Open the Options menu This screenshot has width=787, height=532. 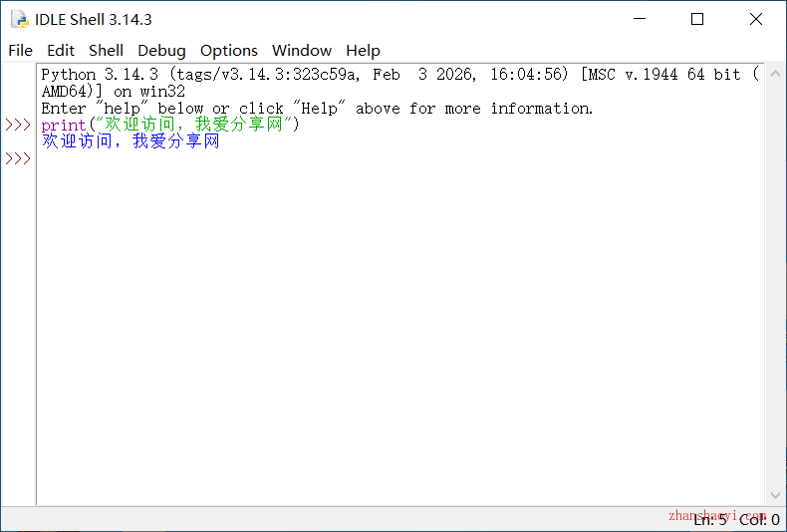[x=229, y=51]
